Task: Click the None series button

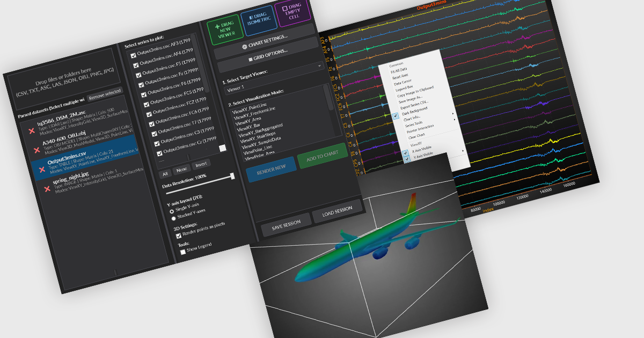Action: coord(181,169)
